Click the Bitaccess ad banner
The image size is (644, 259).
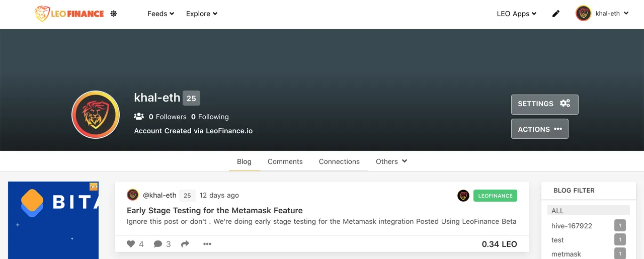point(53,220)
